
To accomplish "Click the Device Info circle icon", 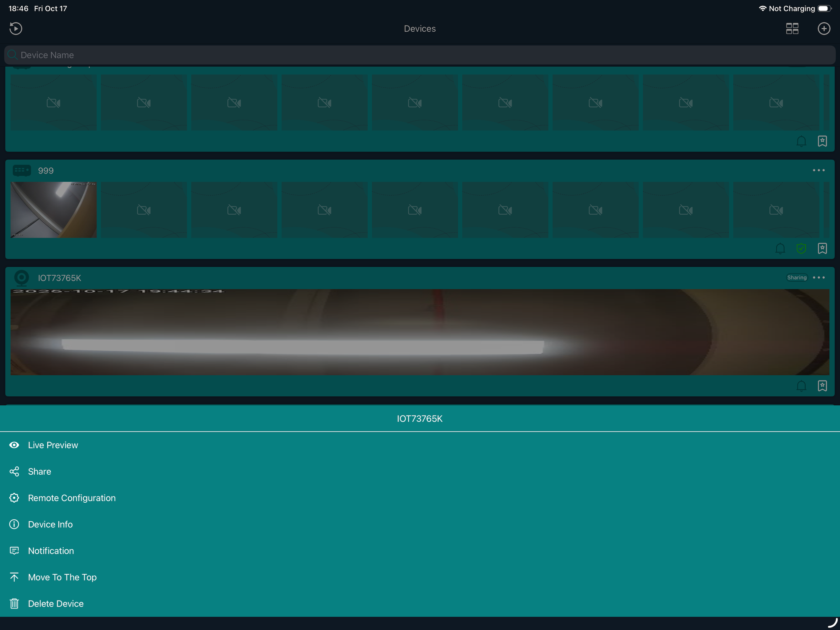I will coord(14,524).
